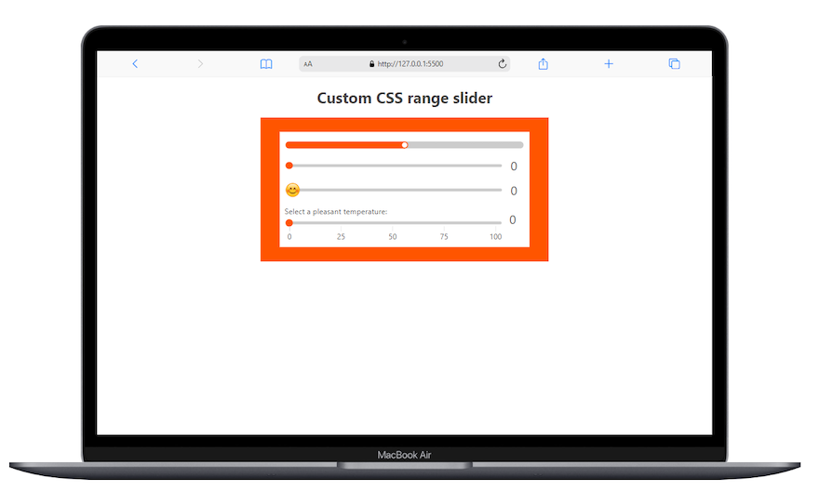Click the temperature slider's orange thumb
833x504 pixels.
289,223
